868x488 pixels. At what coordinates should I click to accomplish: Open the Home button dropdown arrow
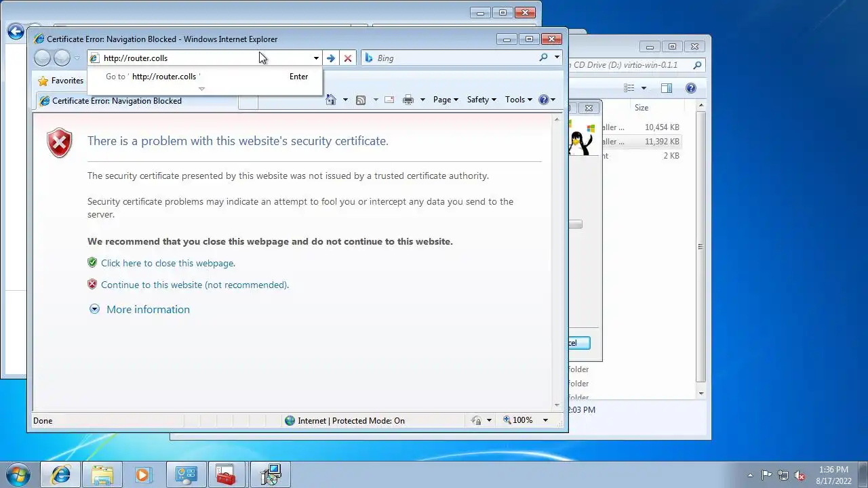pos(345,100)
